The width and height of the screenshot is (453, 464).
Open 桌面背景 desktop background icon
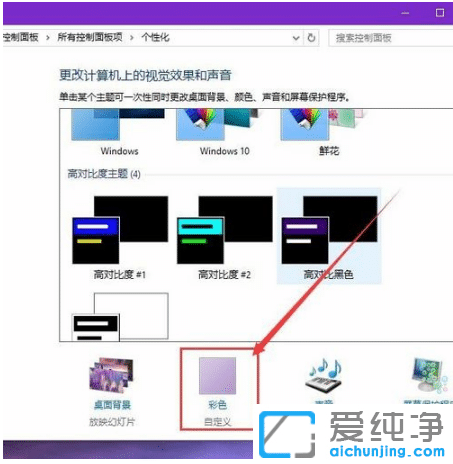111,375
